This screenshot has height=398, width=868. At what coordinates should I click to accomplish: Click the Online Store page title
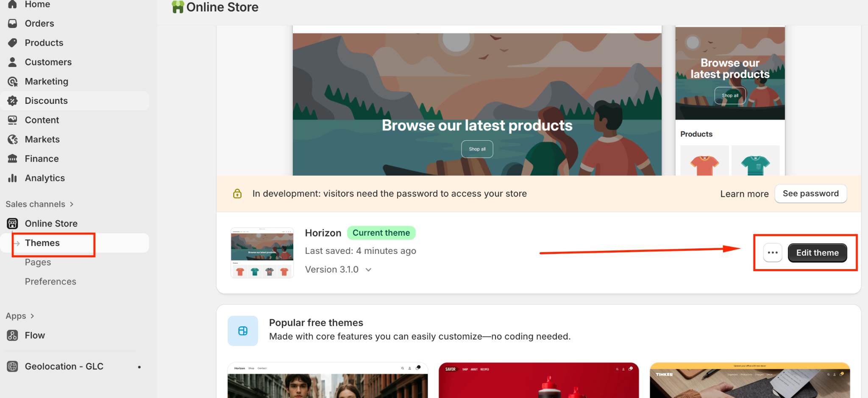pyautogui.click(x=222, y=7)
